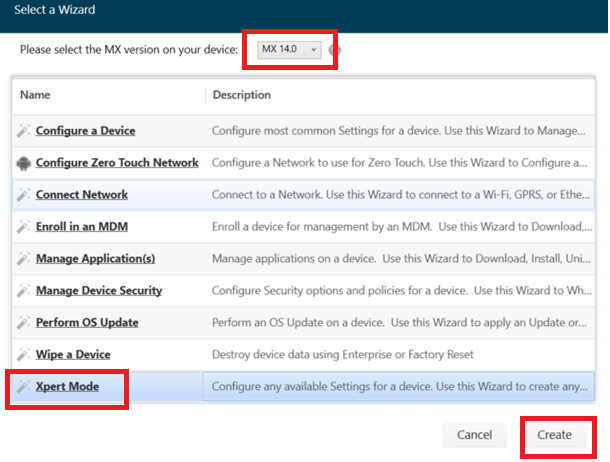Viewport: 610px width, 462px height.
Task: Click the wand icon next to Manage Application(s)
Action: click(23, 259)
